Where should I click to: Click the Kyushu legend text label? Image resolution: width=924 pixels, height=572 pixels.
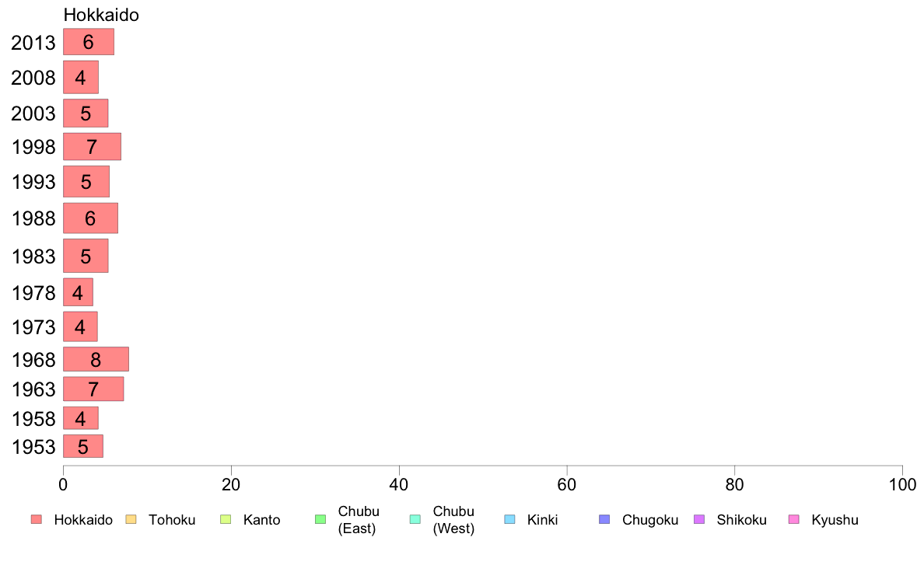(x=835, y=520)
